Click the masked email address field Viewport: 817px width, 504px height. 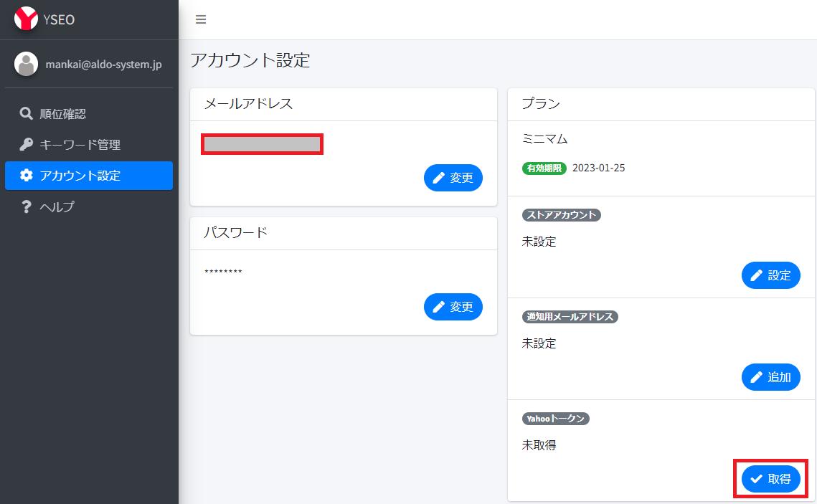click(262, 144)
